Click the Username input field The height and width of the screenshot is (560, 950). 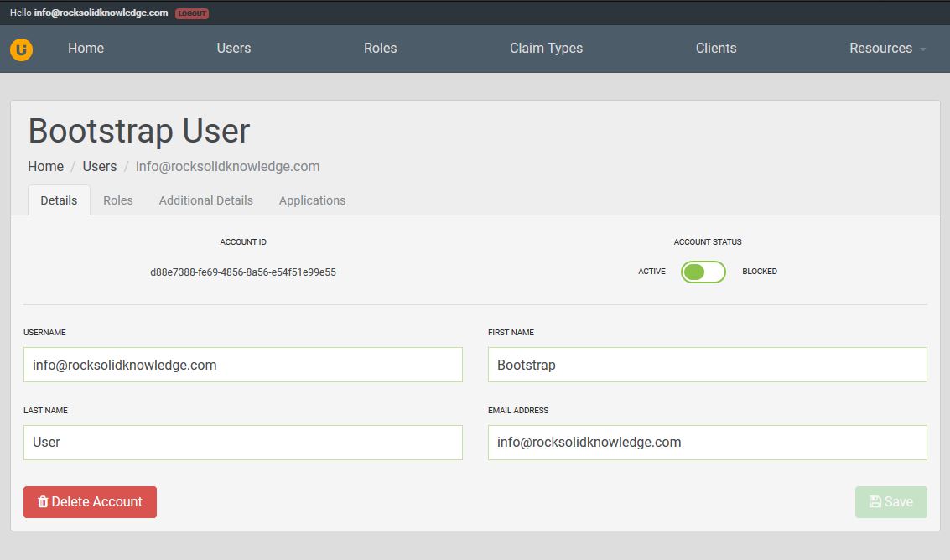point(242,365)
